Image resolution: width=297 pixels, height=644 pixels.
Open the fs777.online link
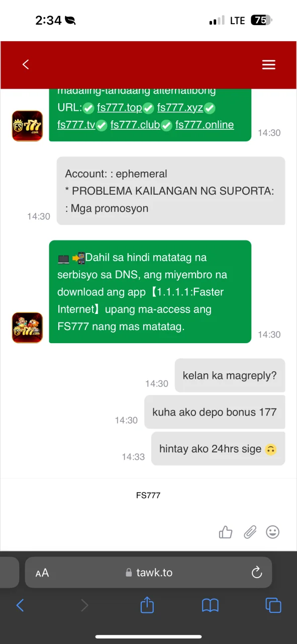[205, 125]
